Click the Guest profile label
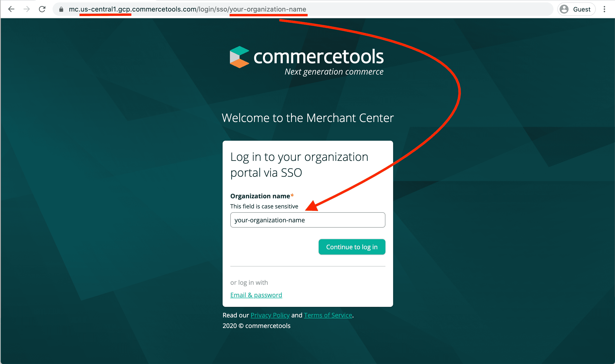615x364 pixels. pos(582,9)
